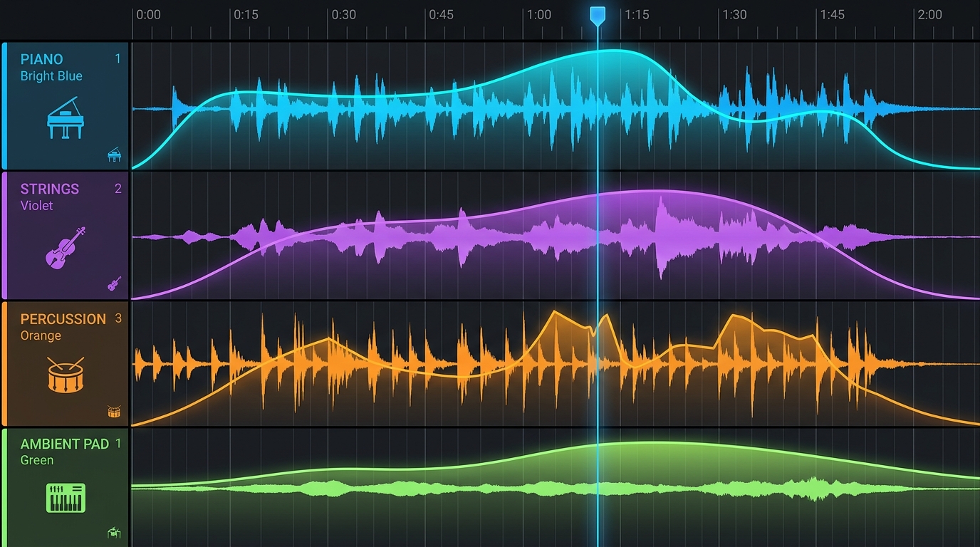
Task: Click the Green color label
Action: pos(36,460)
